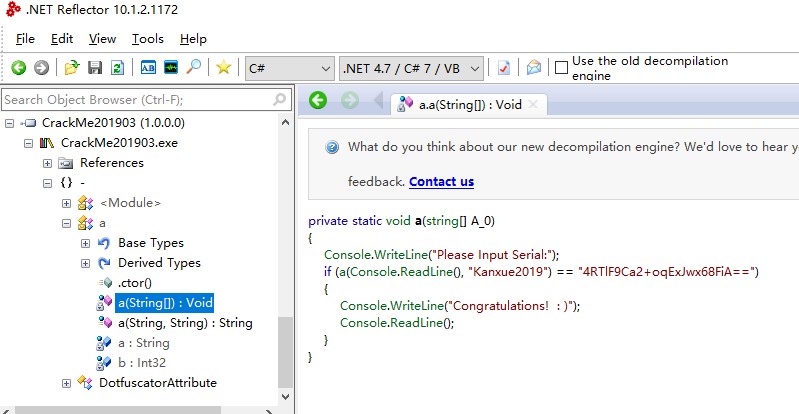
Task: Open the View menu
Action: pyautogui.click(x=102, y=39)
